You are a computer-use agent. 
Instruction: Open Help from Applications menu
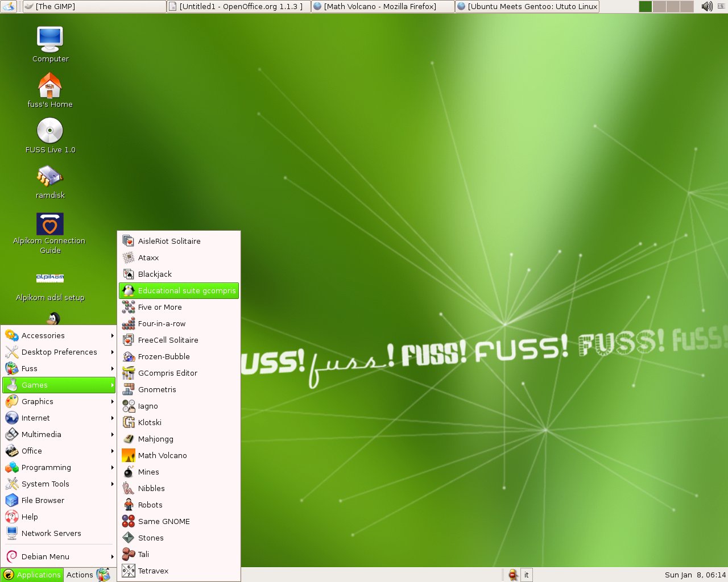click(59, 517)
